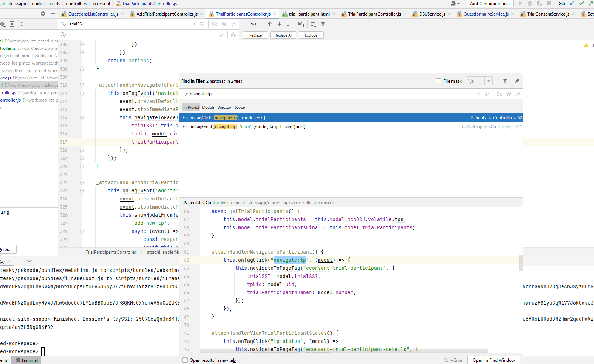Hide the project side panel
Screen dimensions: 594x364
(53, 14)
